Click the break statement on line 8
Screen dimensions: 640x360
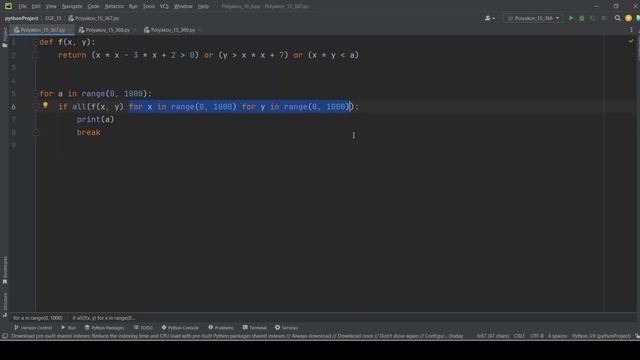pyautogui.click(x=89, y=133)
